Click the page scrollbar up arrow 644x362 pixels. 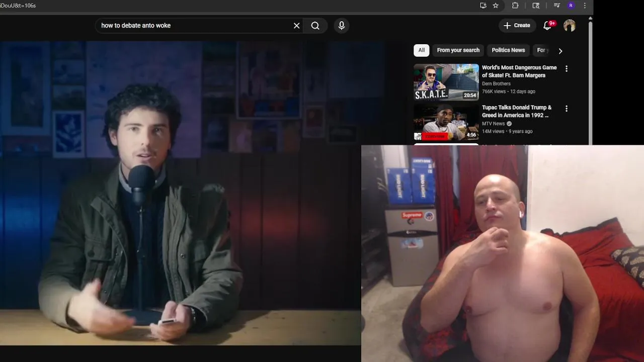pyautogui.click(x=591, y=19)
